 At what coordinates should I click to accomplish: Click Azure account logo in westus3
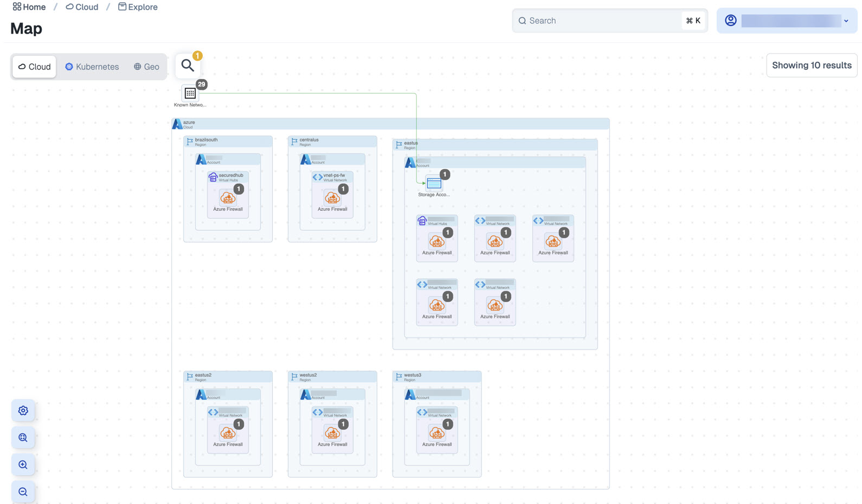click(x=410, y=395)
